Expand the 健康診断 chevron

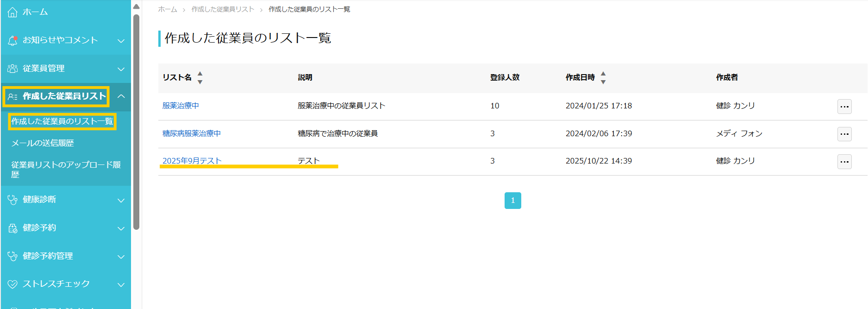click(121, 200)
